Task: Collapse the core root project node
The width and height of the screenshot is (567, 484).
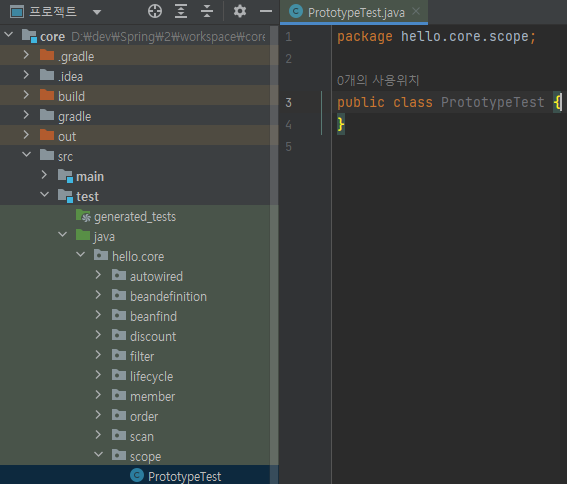Action: point(9,35)
